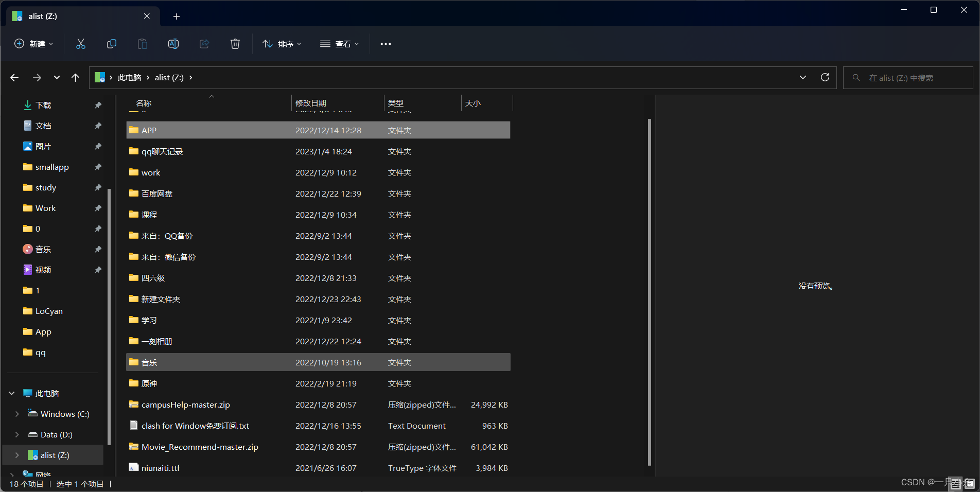Expand the Windows (C:) tree node
The width and height of the screenshot is (980, 492).
pyautogui.click(x=17, y=414)
